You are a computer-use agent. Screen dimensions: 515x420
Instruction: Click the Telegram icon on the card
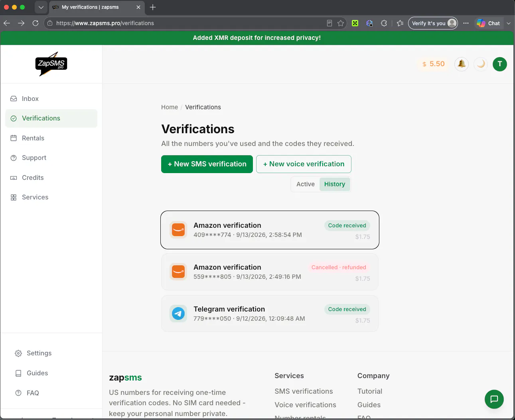(x=178, y=314)
